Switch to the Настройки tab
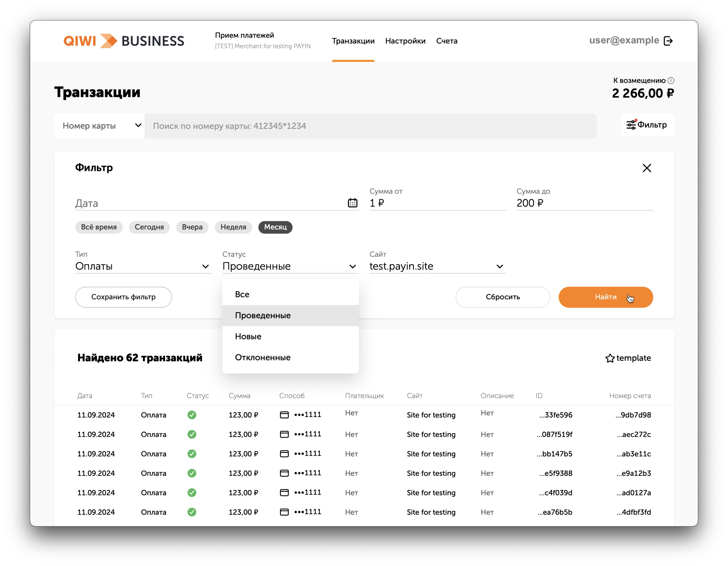 (x=405, y=41)
